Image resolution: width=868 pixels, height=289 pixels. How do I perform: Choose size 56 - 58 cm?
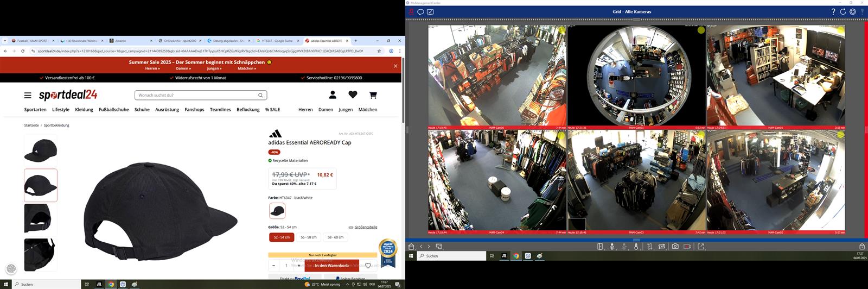pos(308,237)
